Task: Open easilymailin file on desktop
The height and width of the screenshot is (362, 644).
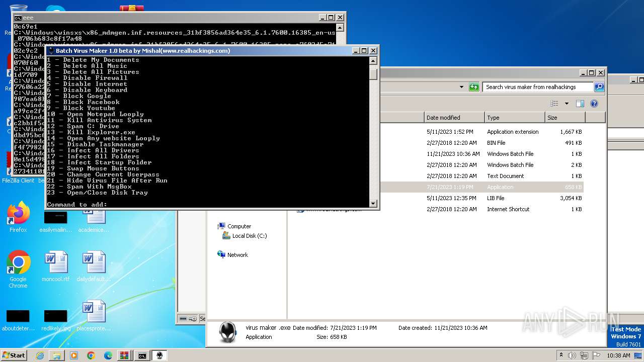Action: click(x=55, y=220)
